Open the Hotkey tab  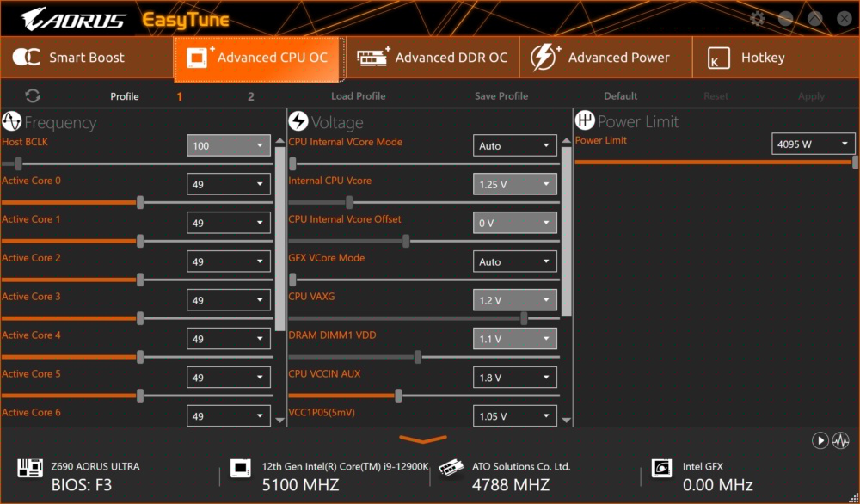tap(776, 58)
